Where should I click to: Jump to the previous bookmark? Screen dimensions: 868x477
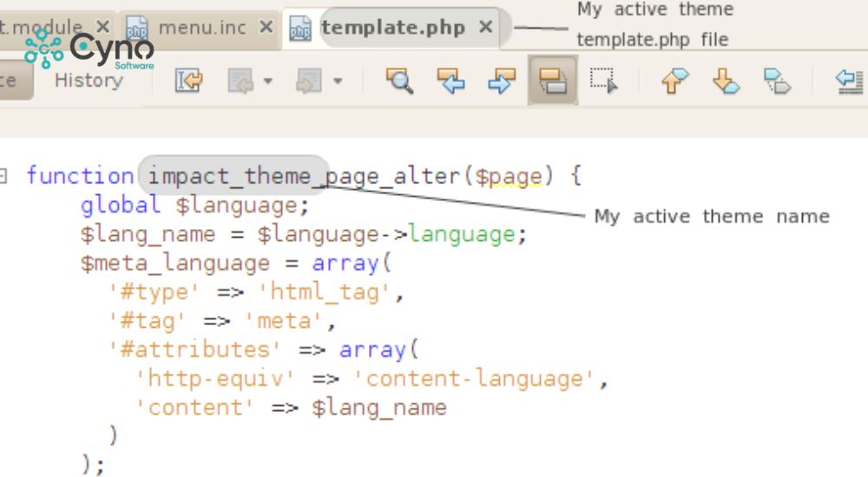click(674, 82)
